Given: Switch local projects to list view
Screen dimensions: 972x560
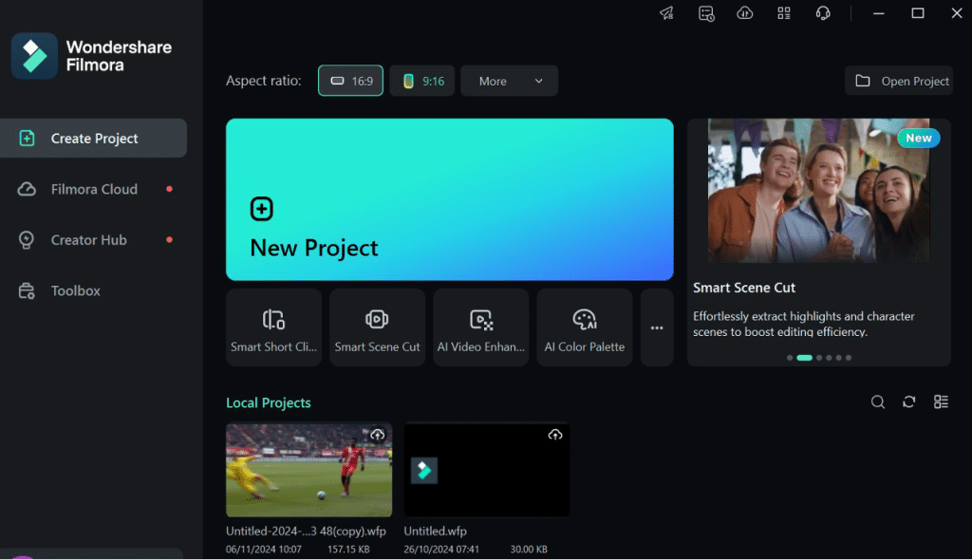Looking at the screenshot, I should pos(941,402).
